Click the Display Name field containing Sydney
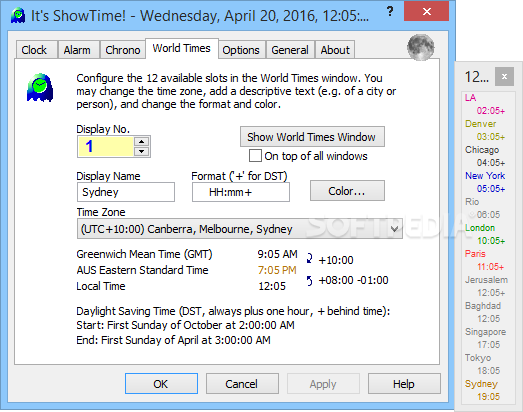Viewport: 523px width, 412px height. pyautogui.click(x=126, y=192)
